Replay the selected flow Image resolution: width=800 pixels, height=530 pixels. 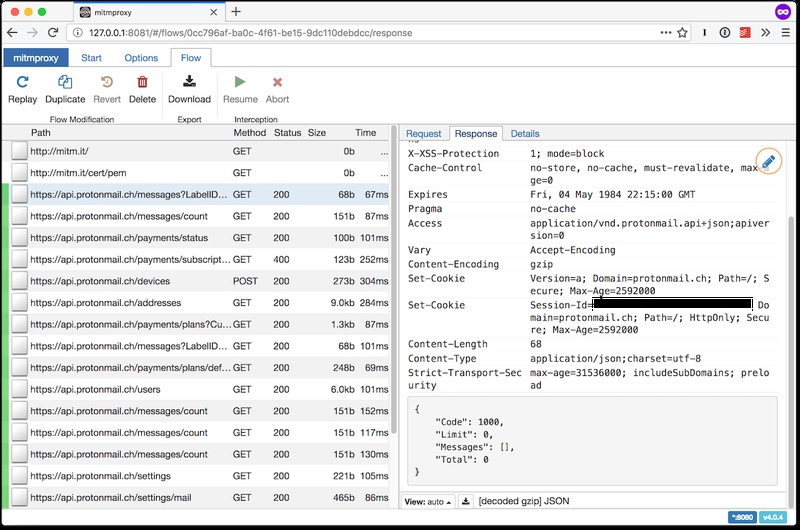pyautogui.click(x=22, y=90)
